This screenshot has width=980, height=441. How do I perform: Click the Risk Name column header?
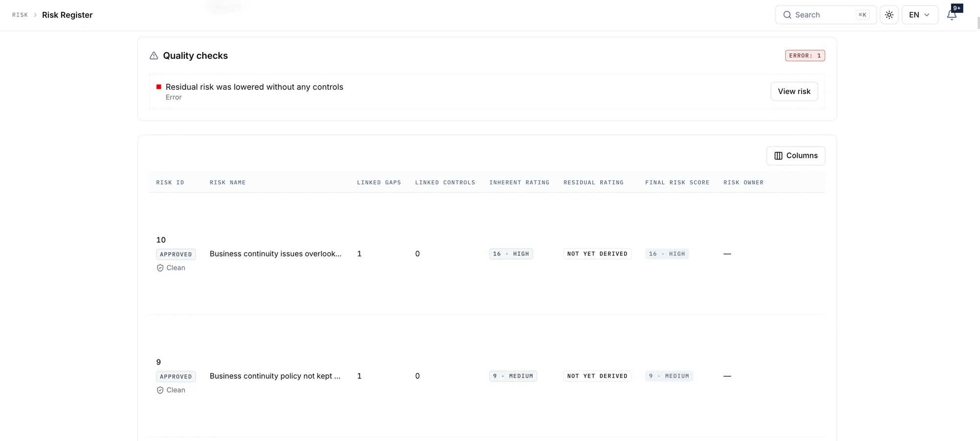pos(228,182)
